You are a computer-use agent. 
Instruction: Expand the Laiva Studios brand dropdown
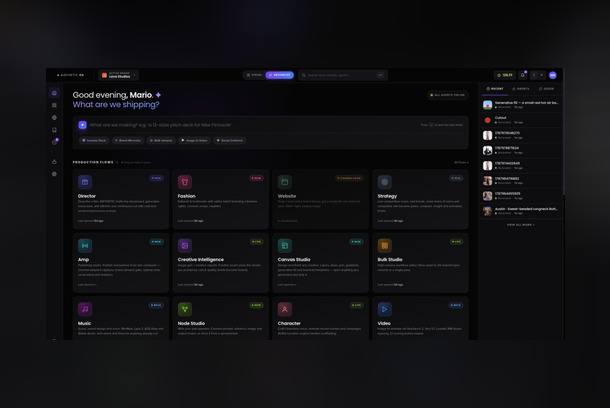pos(119,75)
